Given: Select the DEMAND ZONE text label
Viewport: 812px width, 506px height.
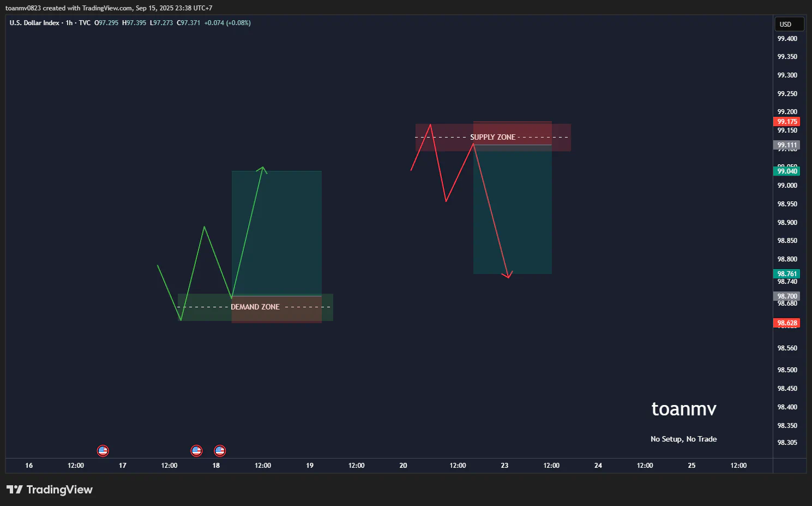Looking at the screenshot, I should pyautogui.click(x=255, y=307).
